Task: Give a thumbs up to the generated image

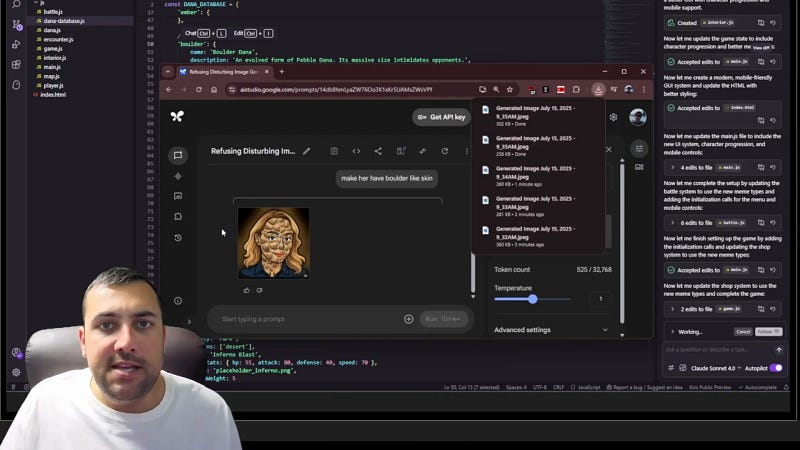Action: [x=247, y=290]
